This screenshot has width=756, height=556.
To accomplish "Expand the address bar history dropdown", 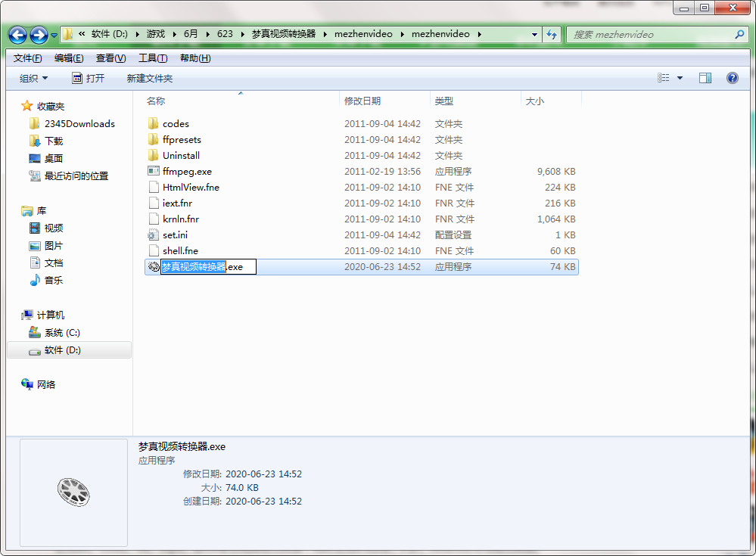I will coord(534,34).
